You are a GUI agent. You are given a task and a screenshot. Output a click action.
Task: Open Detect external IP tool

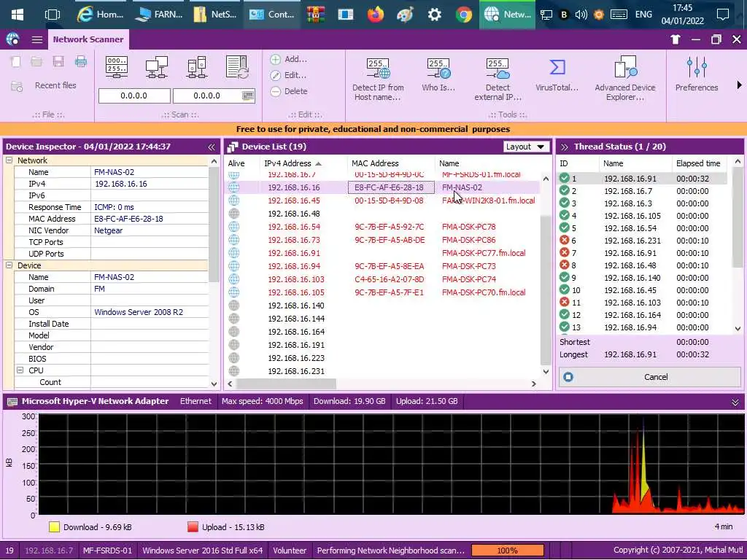point(498,79)
